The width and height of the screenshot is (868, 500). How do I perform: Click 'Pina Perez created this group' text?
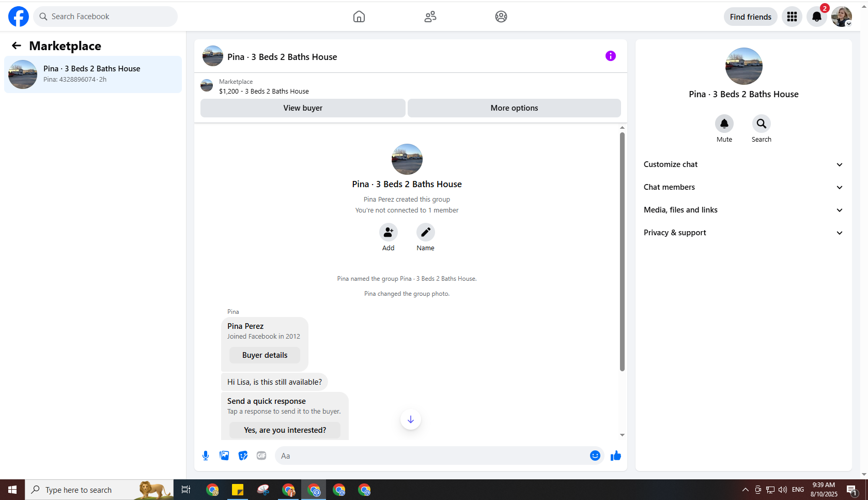click(x=407, y=200)
